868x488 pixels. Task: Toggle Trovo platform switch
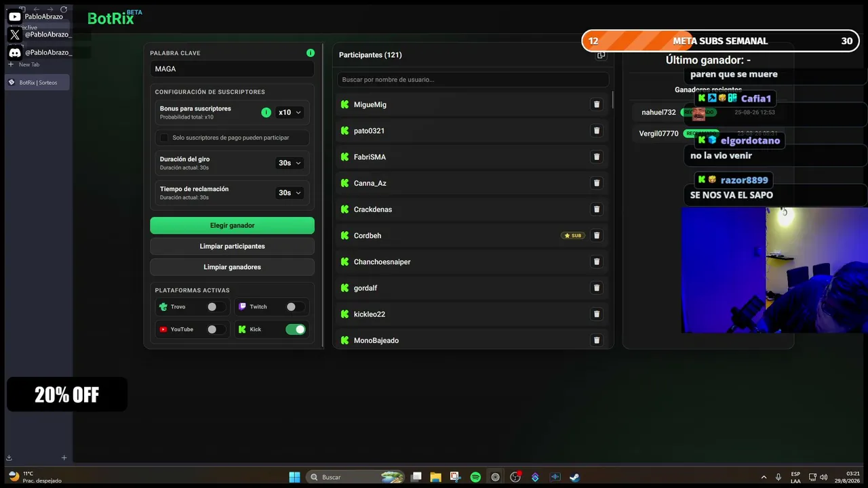(x=216, y=307)
